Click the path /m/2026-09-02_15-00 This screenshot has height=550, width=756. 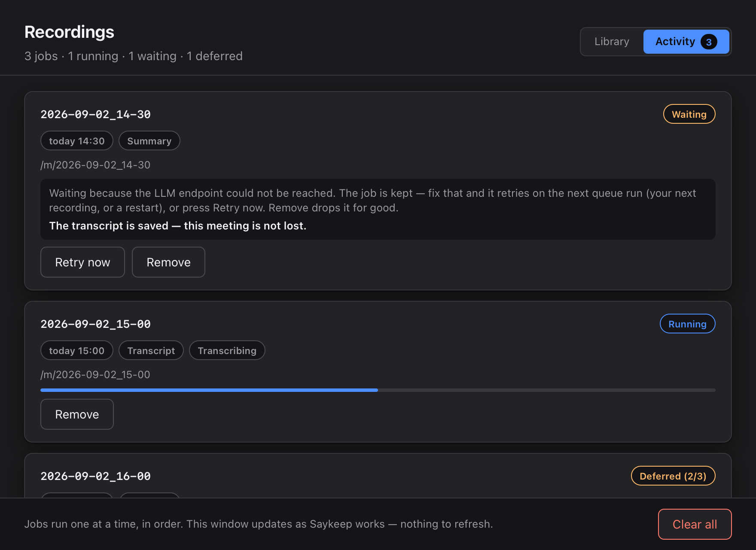(x=95, y=375)
